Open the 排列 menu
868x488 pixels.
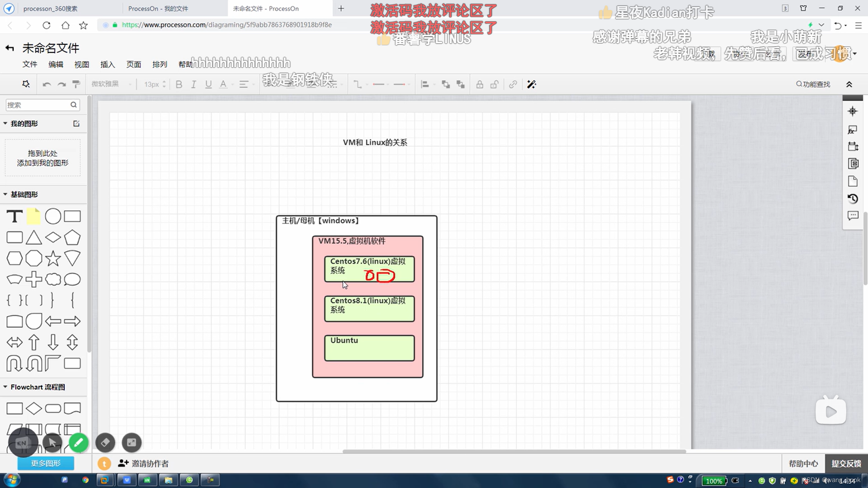click(160, 64)
